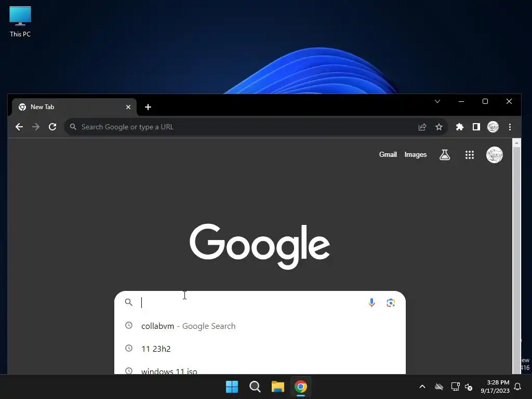Click the Chrome icon in the taskbar
The width and height of the screenshot is (532, 399).
pyautogui.click(x=301, y=387)
